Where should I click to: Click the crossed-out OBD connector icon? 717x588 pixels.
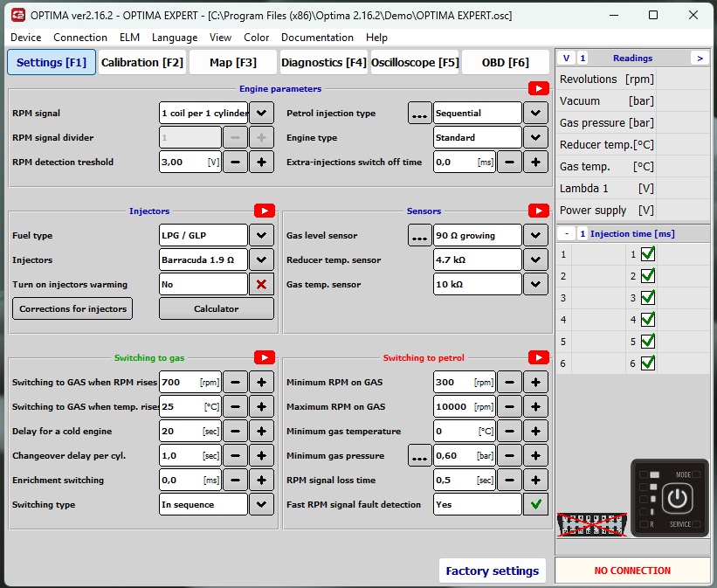pyautogui.click(x=592, y=522)
